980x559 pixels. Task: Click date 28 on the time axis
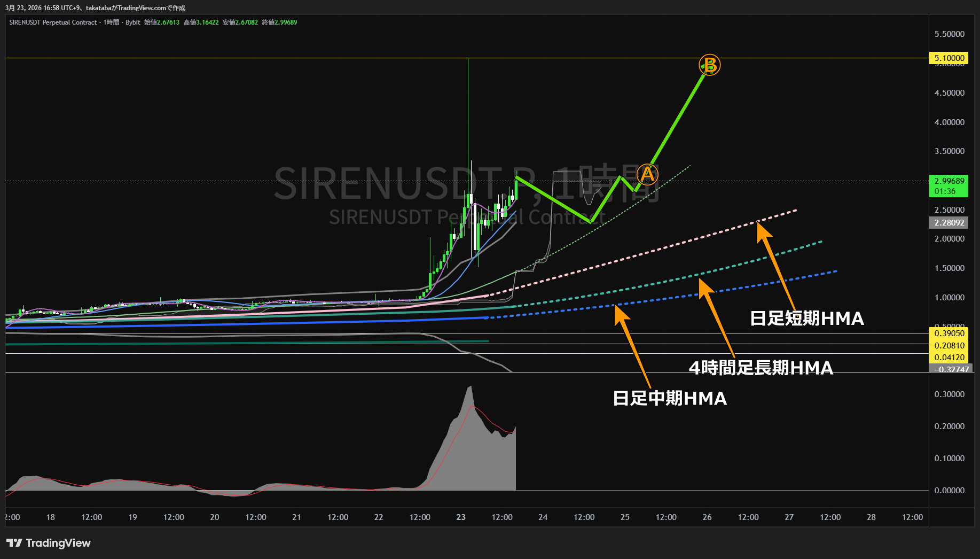(x=871, y=517)
